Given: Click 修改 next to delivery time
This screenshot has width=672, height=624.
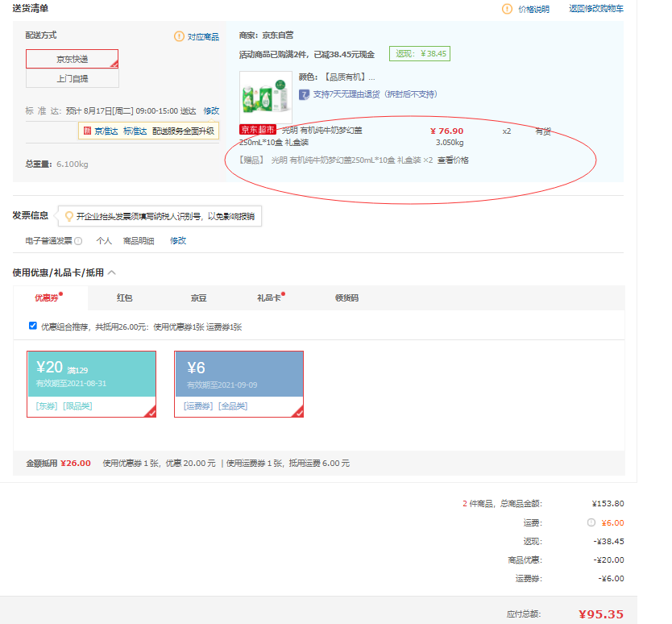Looking at the screenshot, I should [x=211, y=111].
